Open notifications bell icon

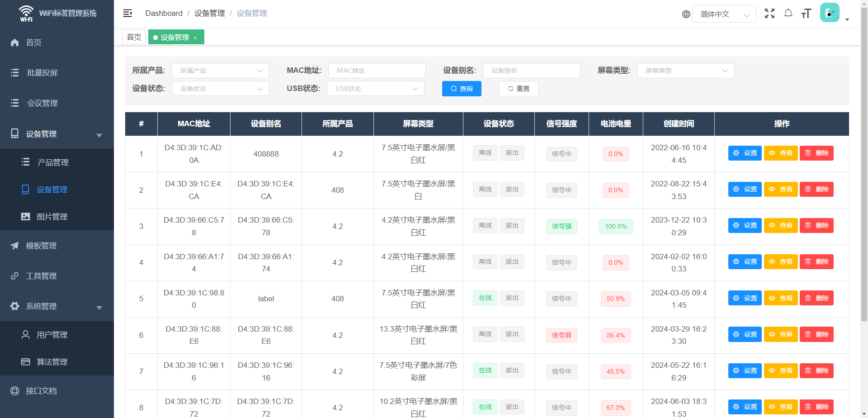pyautogui.click(x=788, y=14)
